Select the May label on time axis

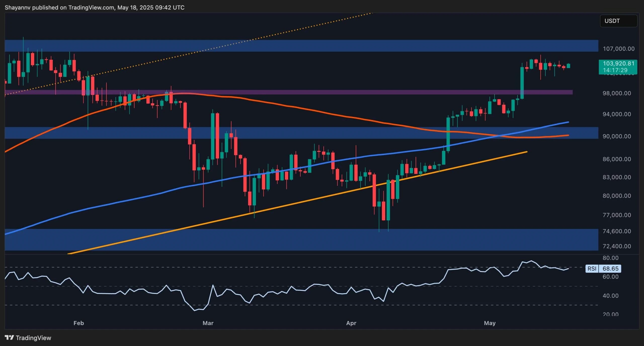click(490, 323)
